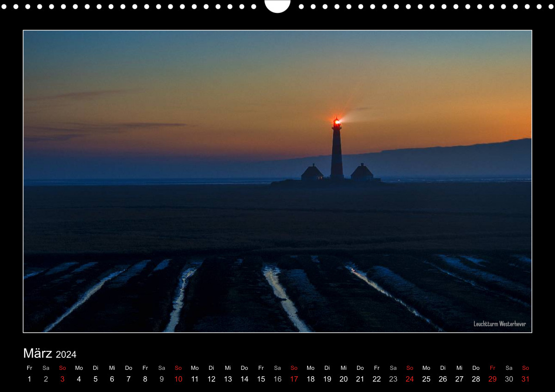
Task: Select day 26 in the calendar
Action: (x=443, y=379)
